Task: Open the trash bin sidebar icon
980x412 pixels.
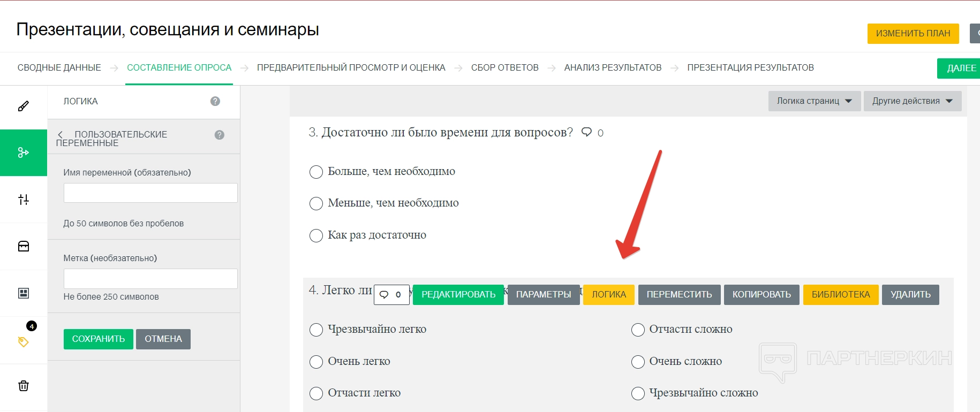Action: [24, 386]
